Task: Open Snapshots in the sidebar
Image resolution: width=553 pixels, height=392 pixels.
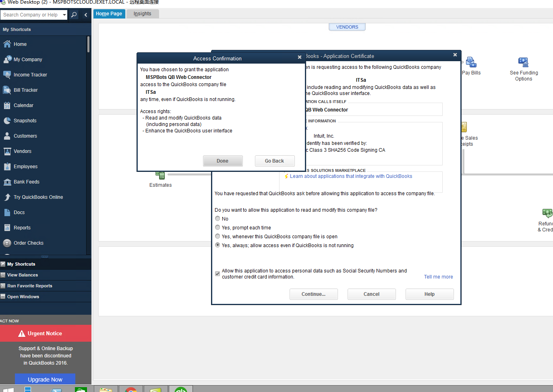Action: click(x=25, y=121)
